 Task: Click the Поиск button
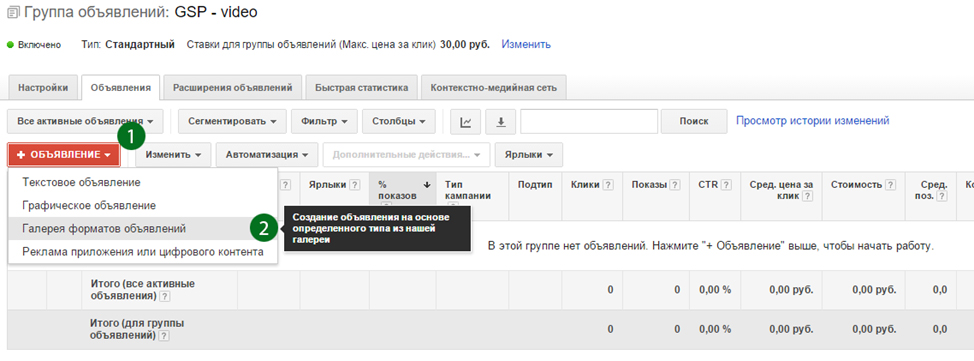[694, 121]
